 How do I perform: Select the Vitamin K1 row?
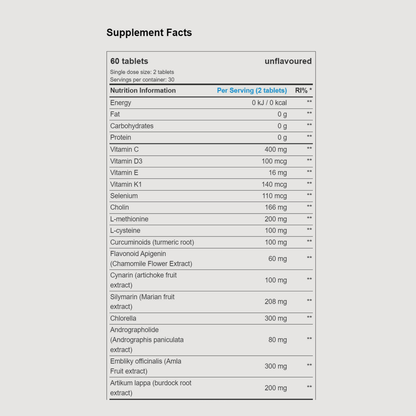211,184
